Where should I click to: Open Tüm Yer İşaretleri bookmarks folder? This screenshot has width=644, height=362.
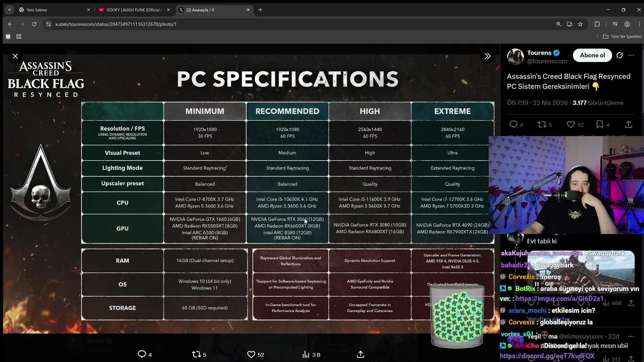coord(622,36)
